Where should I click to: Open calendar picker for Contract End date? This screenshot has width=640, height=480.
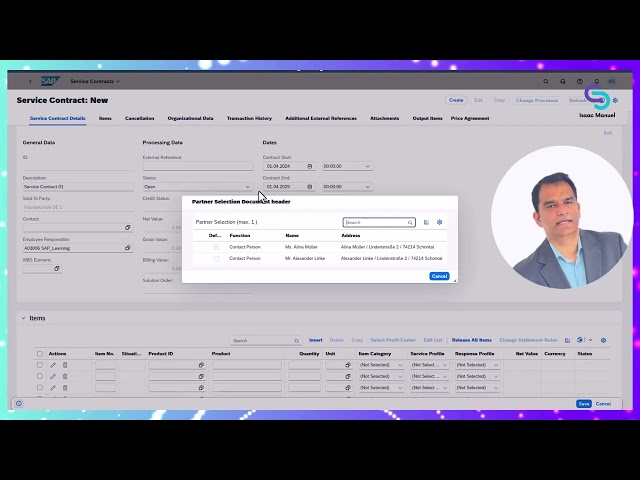point(310,187)
